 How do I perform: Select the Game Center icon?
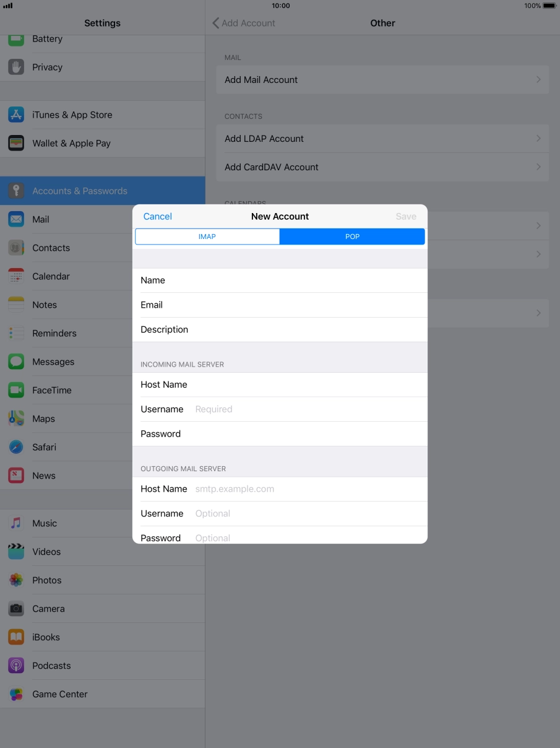[15, 694]
